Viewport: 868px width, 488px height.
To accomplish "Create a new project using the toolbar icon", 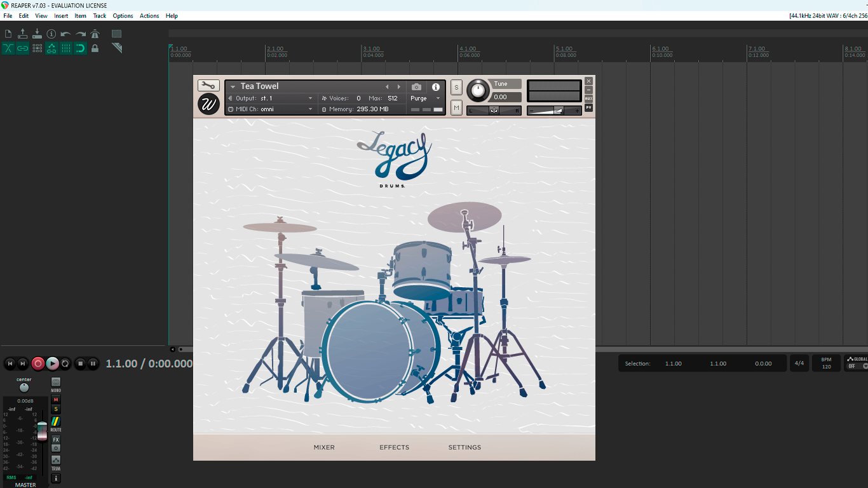I will pyautogui.click(x=8, y=34).
